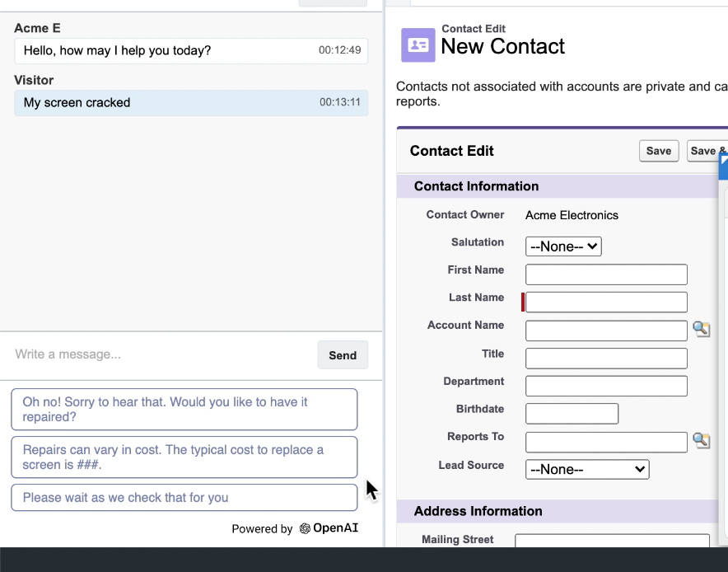Focus the Write a message field
The width and height of the screenshot is (728, 572).
pyautogui.click(x=162, y=354)
